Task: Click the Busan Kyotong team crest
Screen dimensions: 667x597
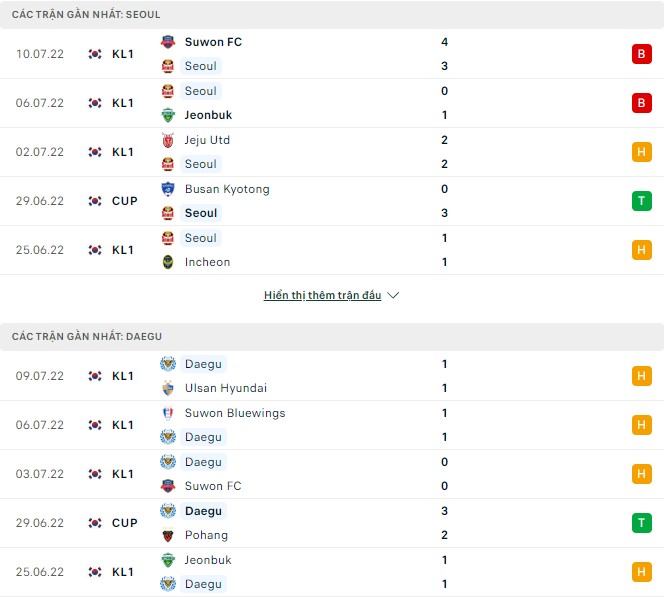Action: click(168, 189)
